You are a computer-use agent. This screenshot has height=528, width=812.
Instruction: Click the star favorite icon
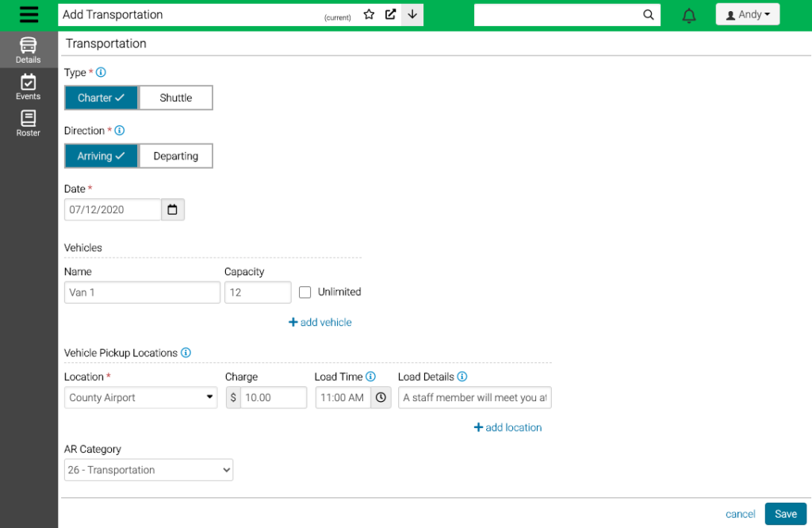(369, 14)
